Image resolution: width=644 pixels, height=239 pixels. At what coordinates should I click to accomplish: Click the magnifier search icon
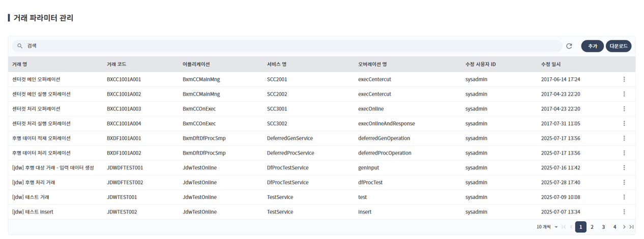click(20, 46)
